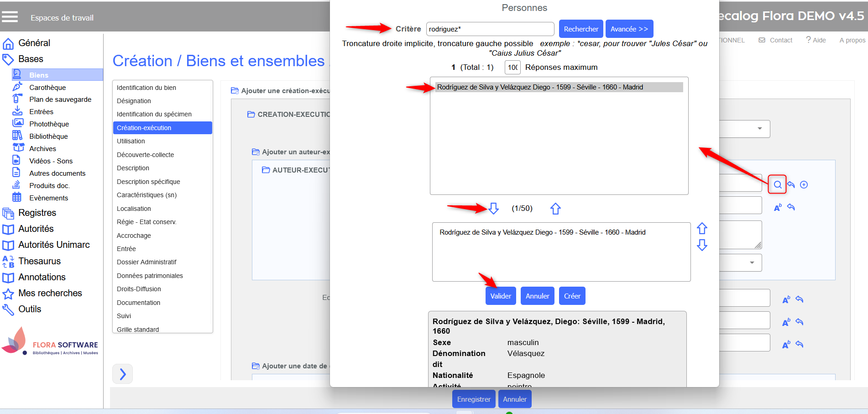Move the selected person up in the list

click(x=702, y=228)
